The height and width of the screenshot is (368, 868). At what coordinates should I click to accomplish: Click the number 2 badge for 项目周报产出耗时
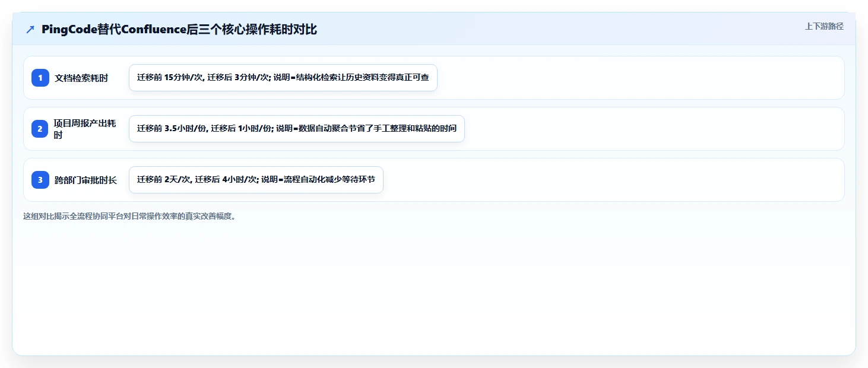pos(40,129)
